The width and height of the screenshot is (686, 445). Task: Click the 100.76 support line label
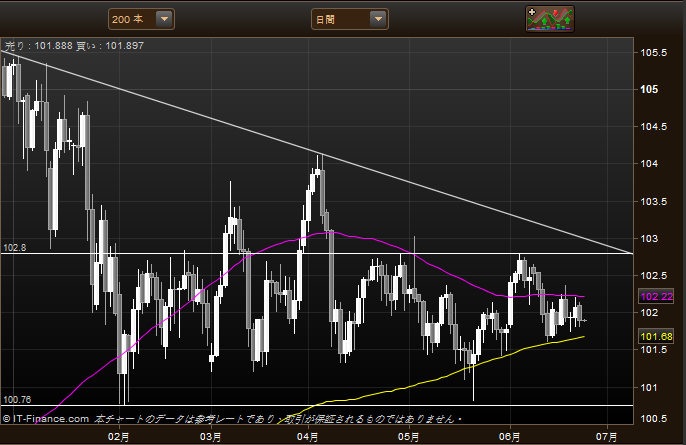click(x=17, y=399)
